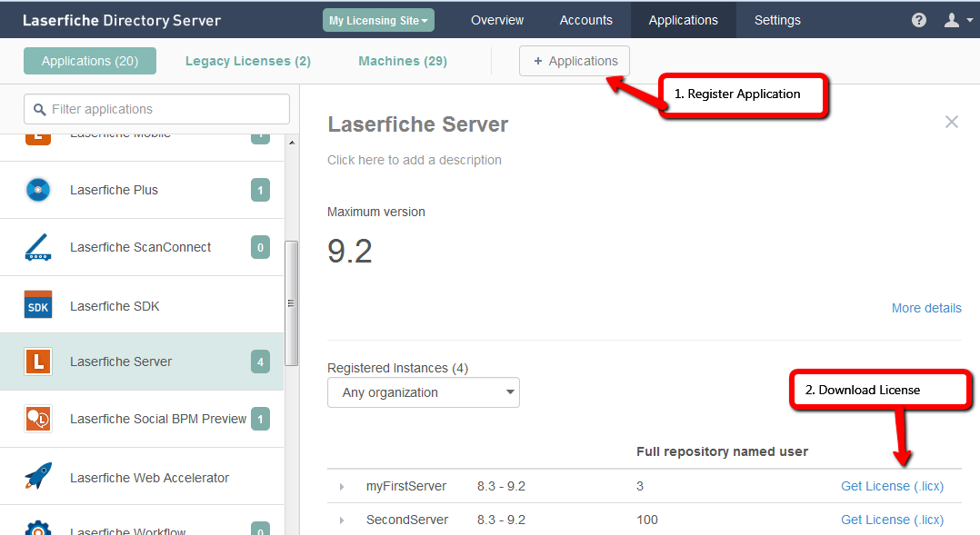Image resolution: width=980 pixels, height=535 pixels.
Task: Open the user menu dropdown arrow
Action: pos(969,20)
